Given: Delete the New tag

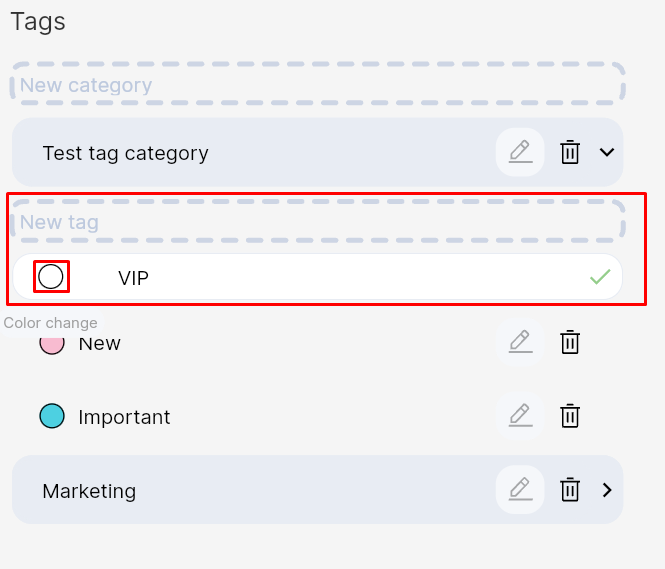Looking at the screenshot, I should (x=570, y=342).
